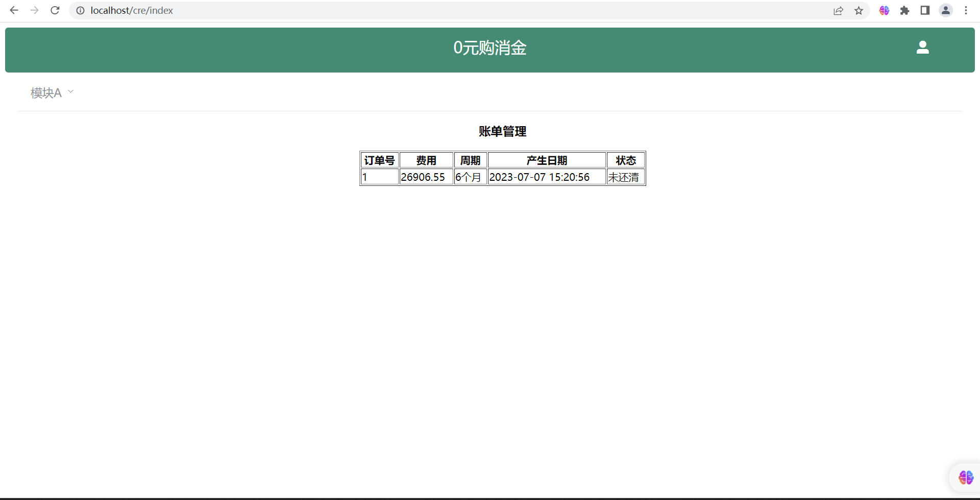
Task: Open the floating brain assistant button
Action: coord(966,478)
